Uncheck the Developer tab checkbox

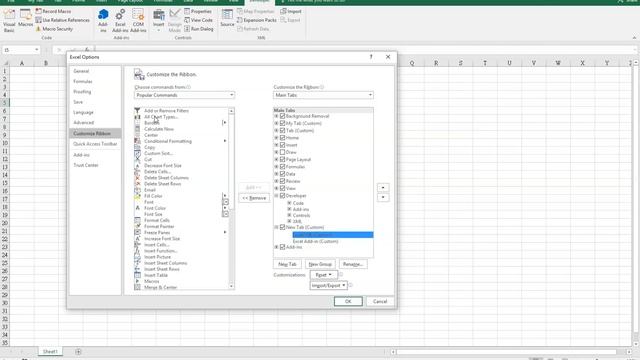282,196
